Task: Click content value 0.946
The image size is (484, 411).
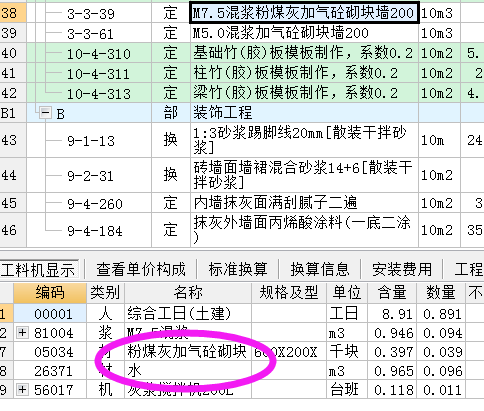Action: (x=392, y=333)
